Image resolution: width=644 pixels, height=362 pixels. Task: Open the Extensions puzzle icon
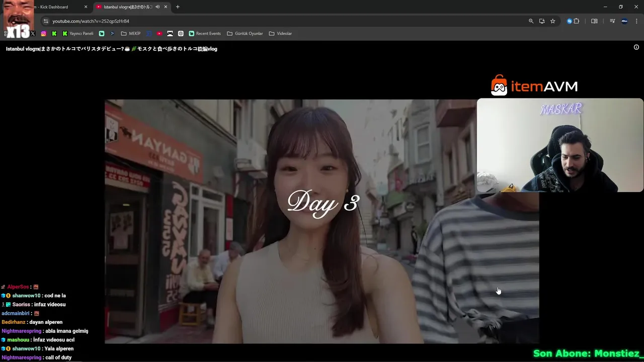click(577, 21)
